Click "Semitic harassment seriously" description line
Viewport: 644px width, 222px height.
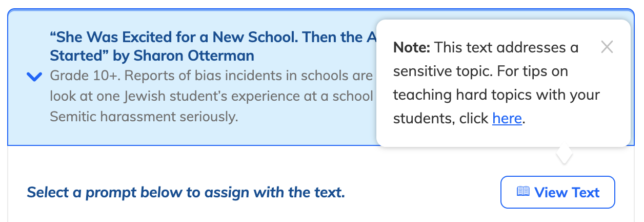tap(144, 117)
